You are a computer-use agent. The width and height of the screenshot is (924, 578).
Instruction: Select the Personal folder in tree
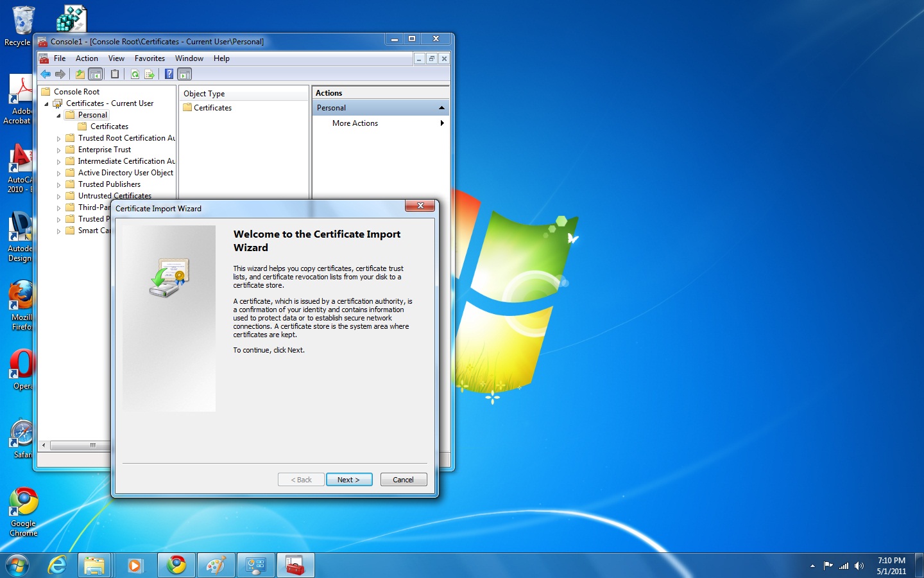(x=92, y=115)
